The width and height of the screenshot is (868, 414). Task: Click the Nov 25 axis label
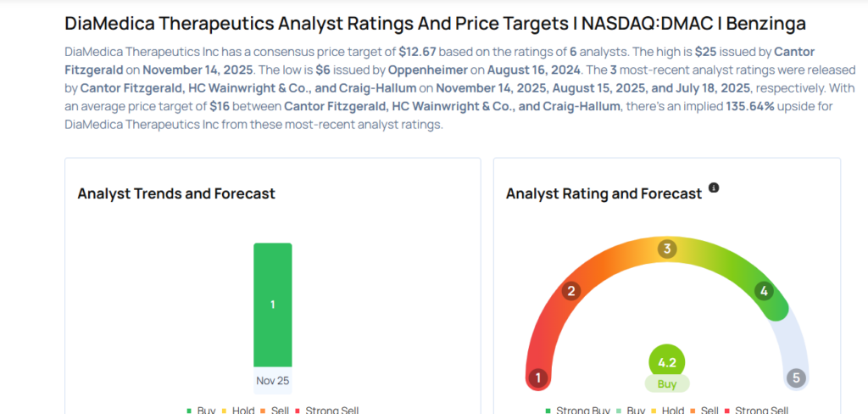pos(272,380)
